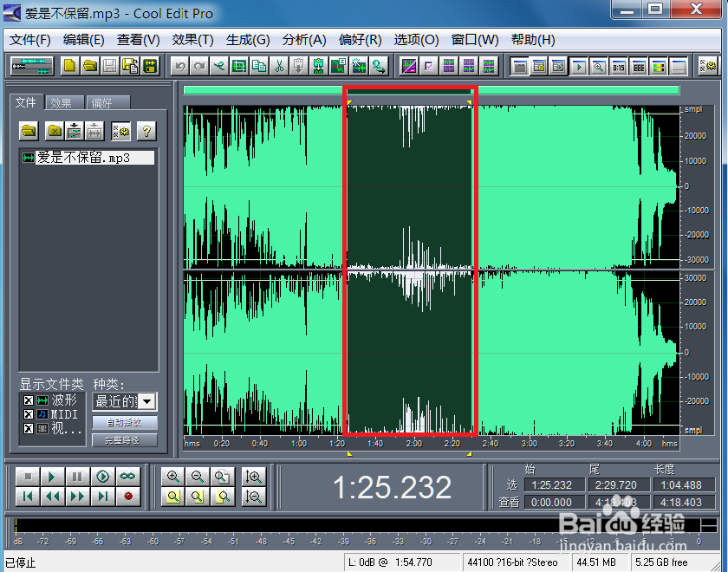Screen dimensions: 728x572
Task: Click the rewind button
Action: tap(53, 497)
